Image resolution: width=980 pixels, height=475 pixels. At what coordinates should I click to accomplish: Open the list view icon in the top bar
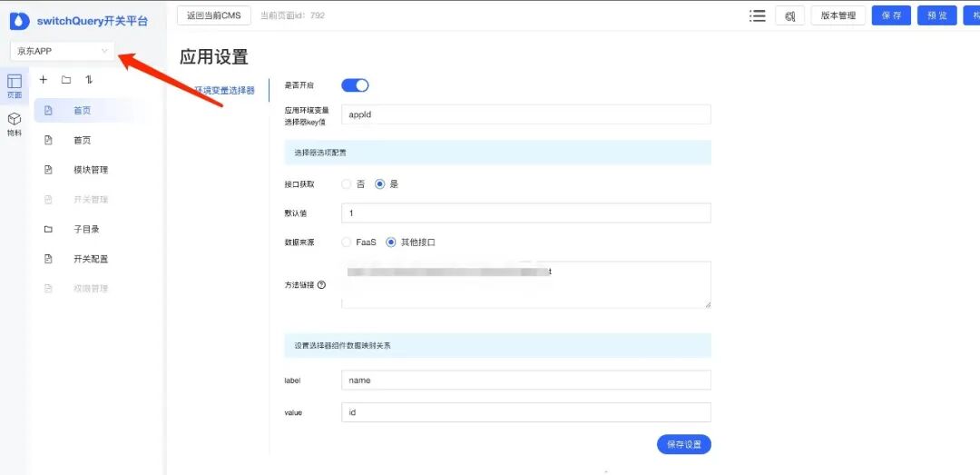[x=757, y=15]
